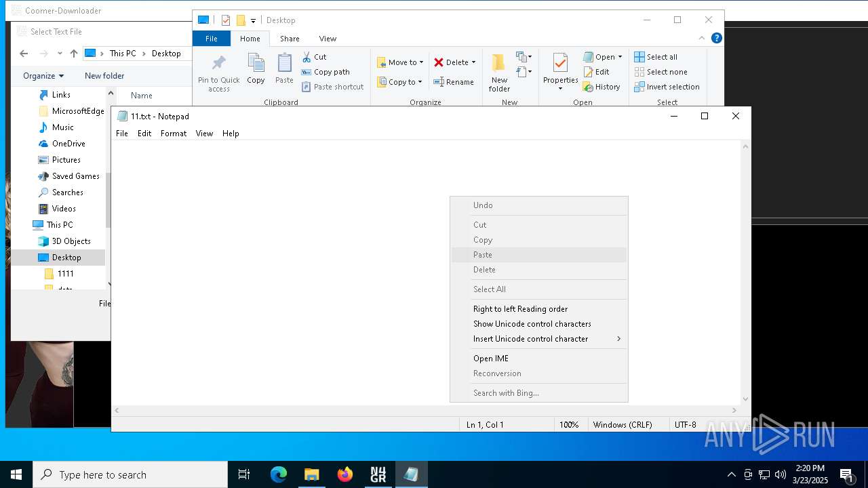Open Explorer Help question mark icon
This screenshot has width=868, height=488.
[717, 39]
